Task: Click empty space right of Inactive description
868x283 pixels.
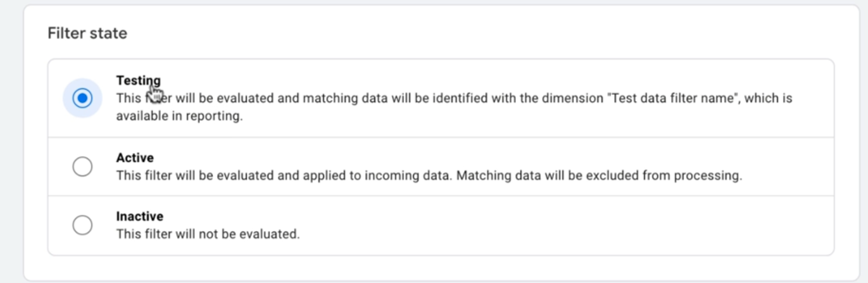Action: pos(563,234)
